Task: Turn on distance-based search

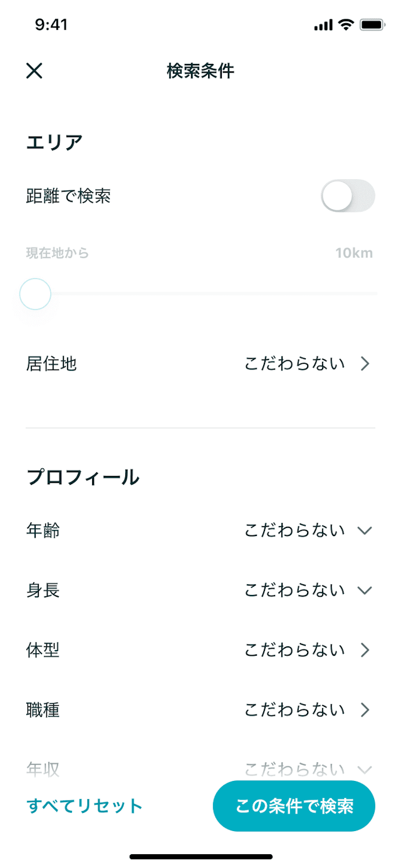Action: coord(348,195)
